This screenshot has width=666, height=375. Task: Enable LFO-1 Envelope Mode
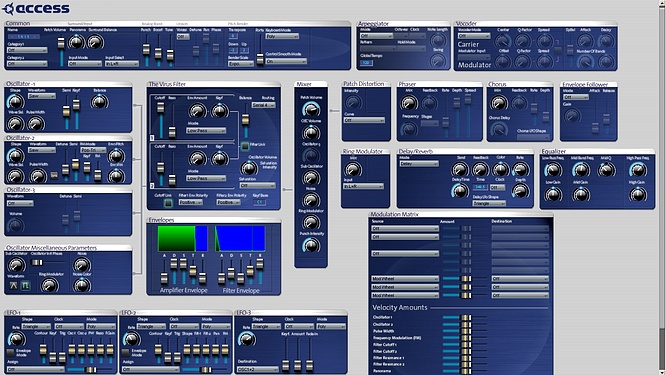(11, 352)
